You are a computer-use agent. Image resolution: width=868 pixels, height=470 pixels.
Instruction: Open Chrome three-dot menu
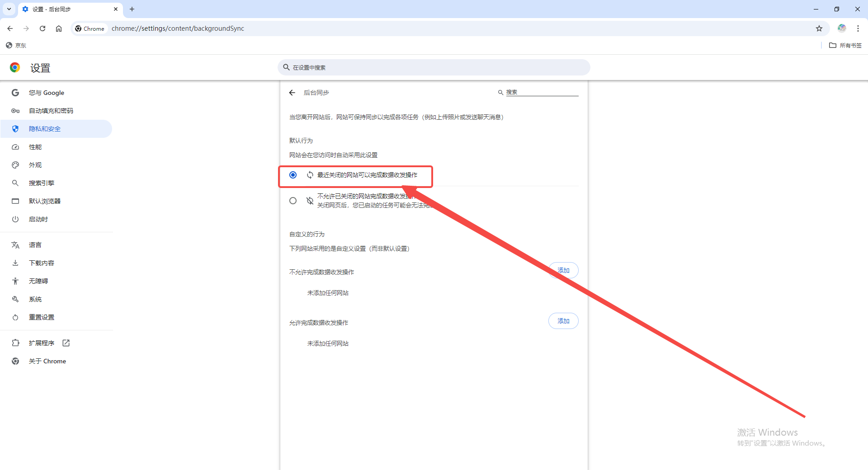(858, 28)
